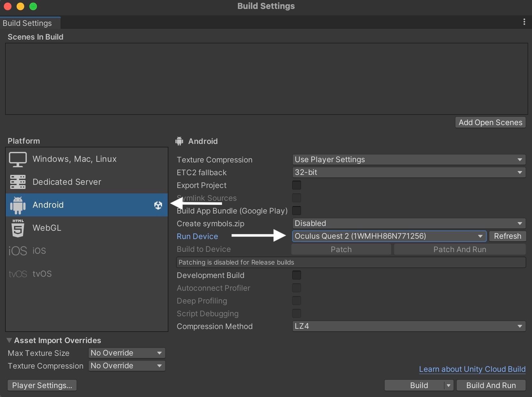Open Learn about Unity Cloud Build link
The image size is (532, 397).
[472, 369]
